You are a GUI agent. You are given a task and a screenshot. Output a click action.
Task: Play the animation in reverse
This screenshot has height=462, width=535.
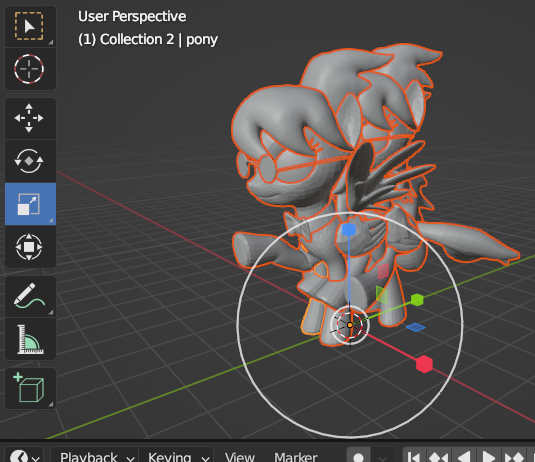464,457
